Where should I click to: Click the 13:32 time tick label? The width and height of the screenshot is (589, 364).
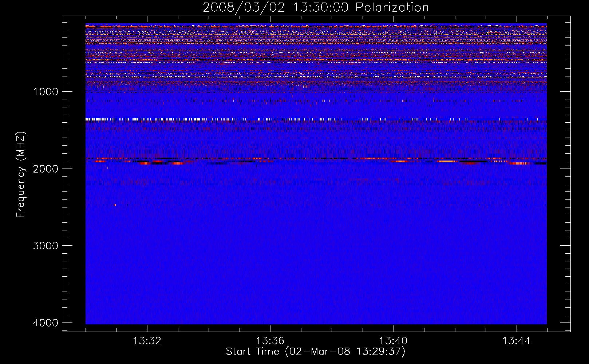point(147,341)
